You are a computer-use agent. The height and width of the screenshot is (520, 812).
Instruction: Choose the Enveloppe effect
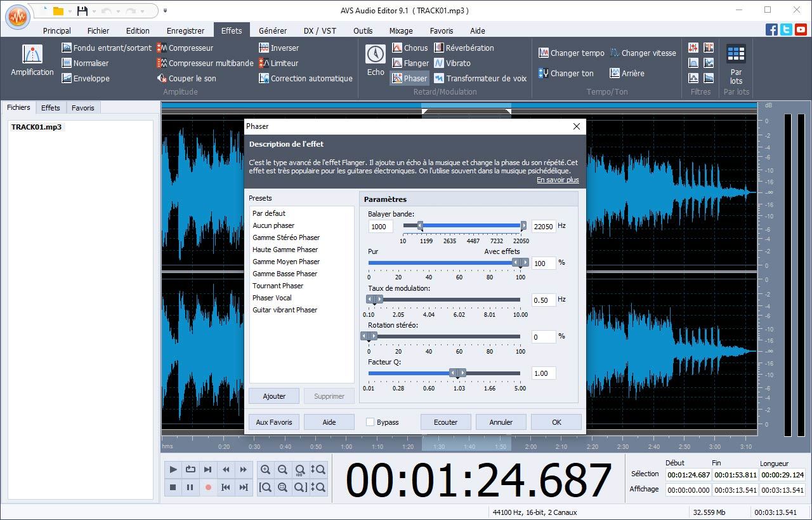[x=85, y=78]
